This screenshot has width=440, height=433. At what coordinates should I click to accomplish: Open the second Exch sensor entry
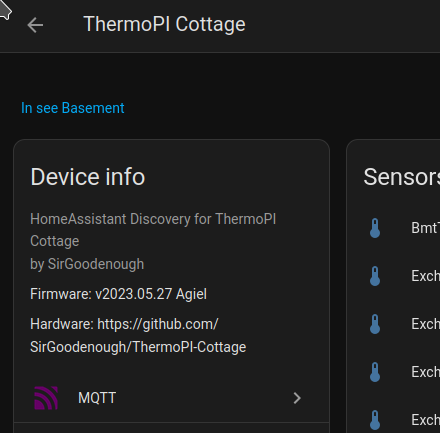425,324
